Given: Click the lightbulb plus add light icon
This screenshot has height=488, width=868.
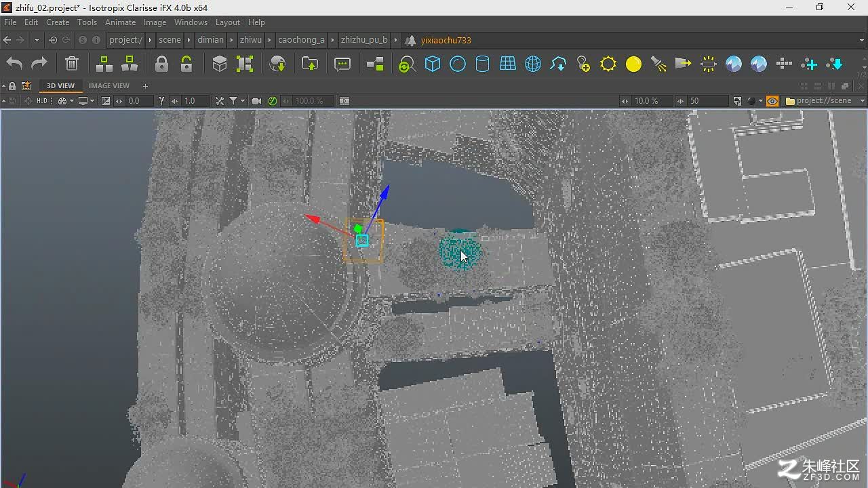Looking at the screenshot, I should 583,64.
